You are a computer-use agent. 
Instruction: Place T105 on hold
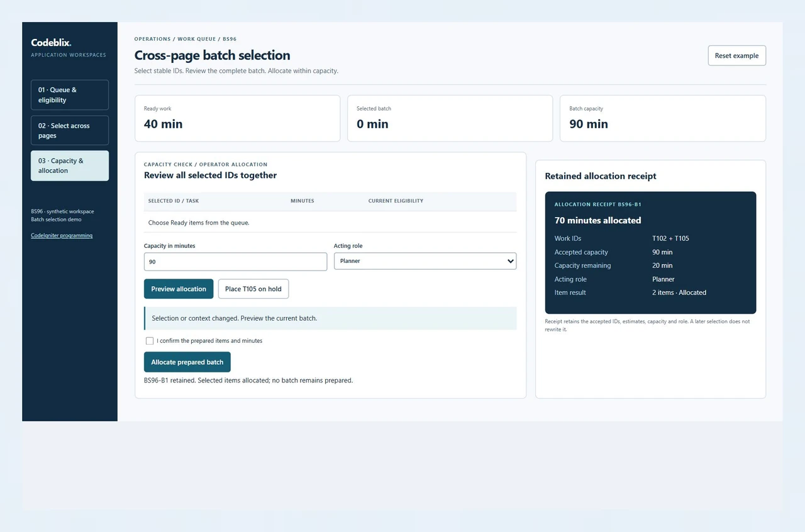tap(253, 289)
